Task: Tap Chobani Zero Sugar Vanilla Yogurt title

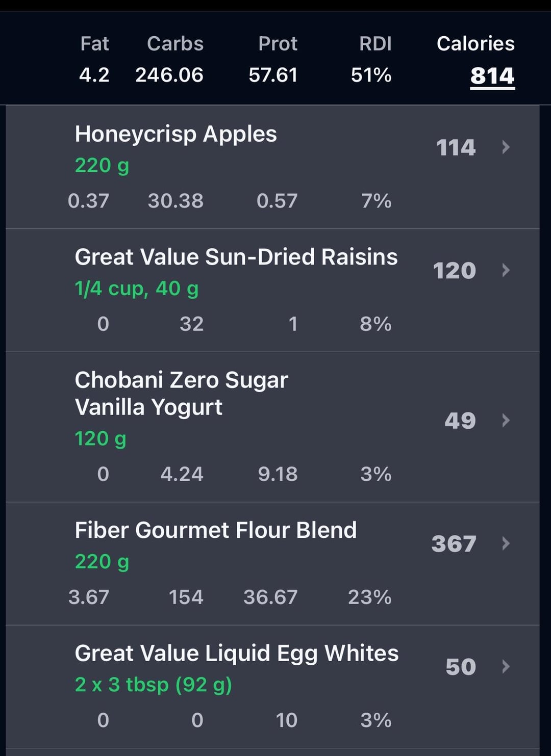Action: click(181, 394)
